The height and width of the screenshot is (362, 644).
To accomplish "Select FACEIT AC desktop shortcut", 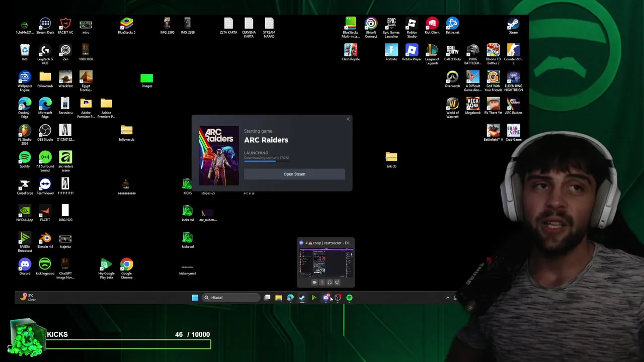I will coord(65,26).
